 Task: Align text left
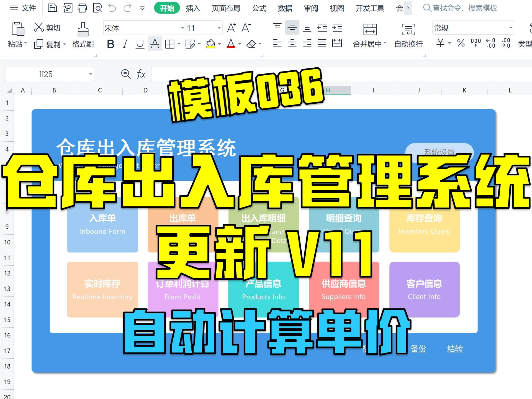coord(277,43)
